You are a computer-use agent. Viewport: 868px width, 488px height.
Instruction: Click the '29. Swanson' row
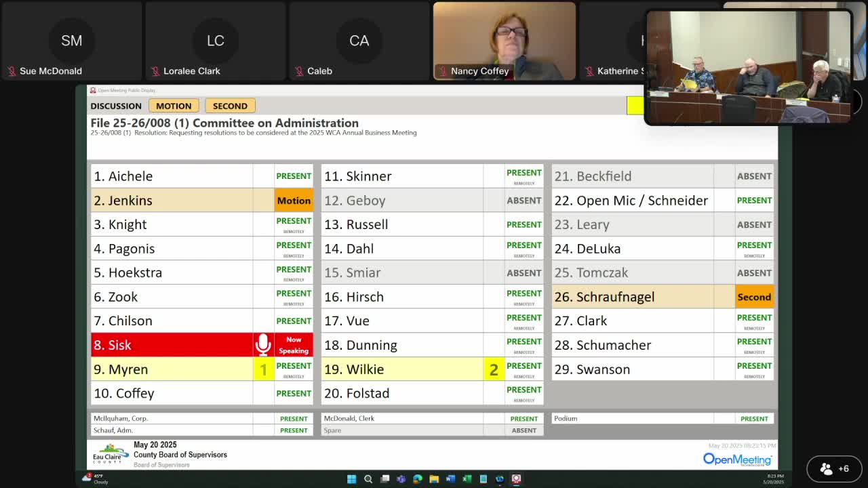663,369
